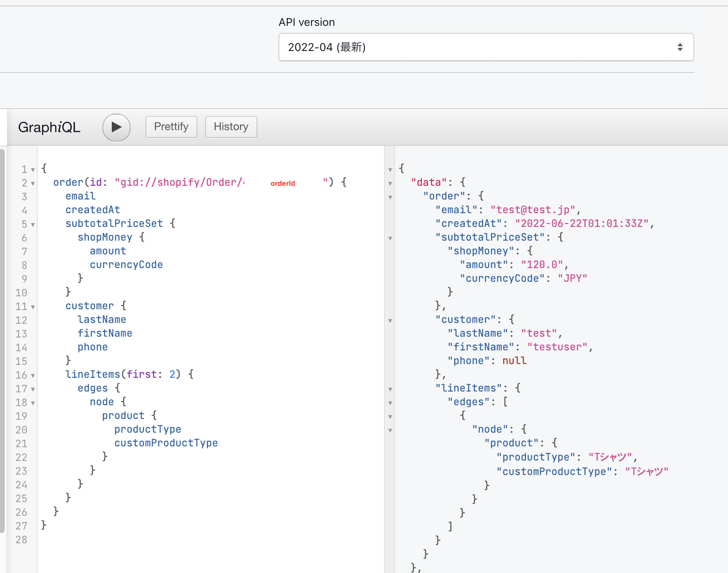This screenshot has height=573, width=728.
Task: Open the API version dropdown
Action: (x=486, y=47)
